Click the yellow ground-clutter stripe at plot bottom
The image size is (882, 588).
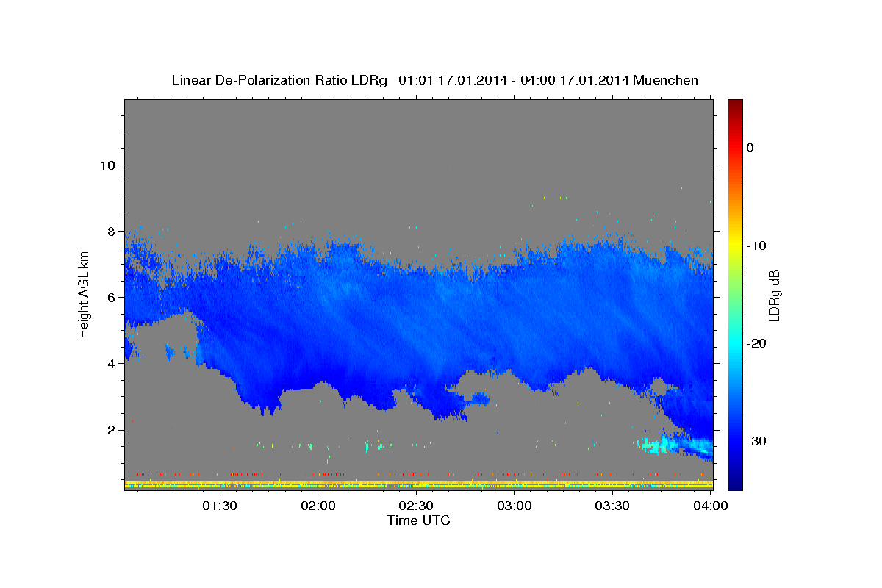418,483
